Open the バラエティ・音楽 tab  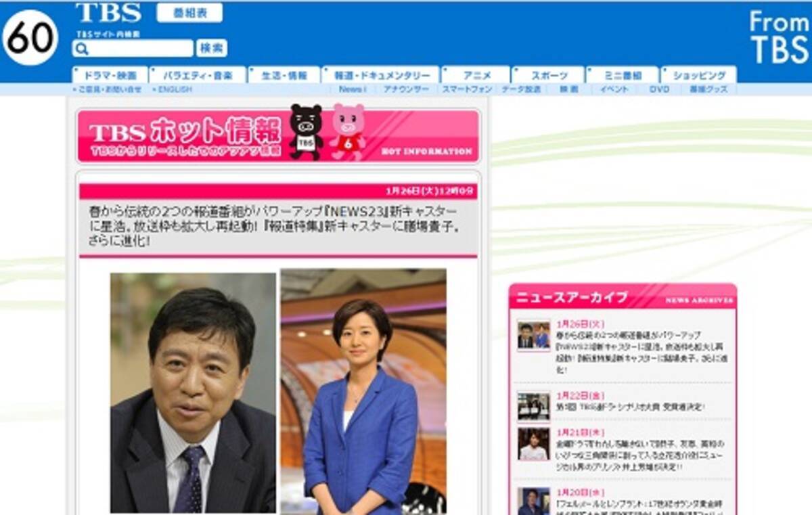pos(197,75)
